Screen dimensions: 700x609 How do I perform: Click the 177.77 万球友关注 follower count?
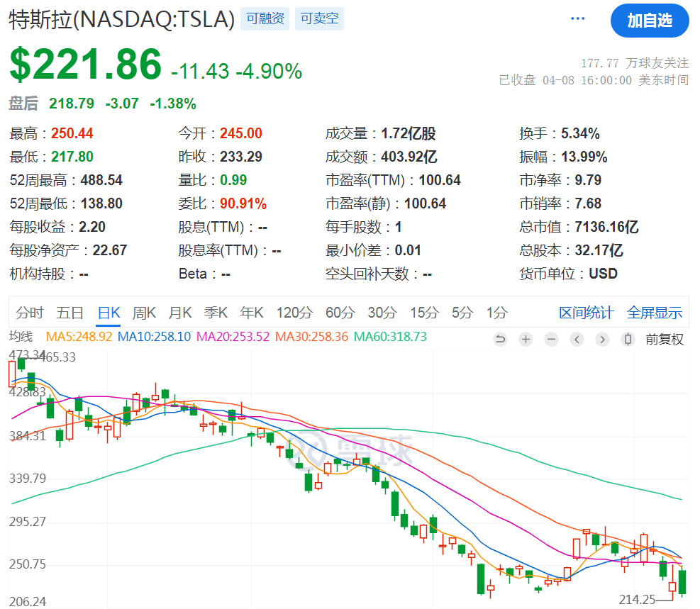[635, 63]
